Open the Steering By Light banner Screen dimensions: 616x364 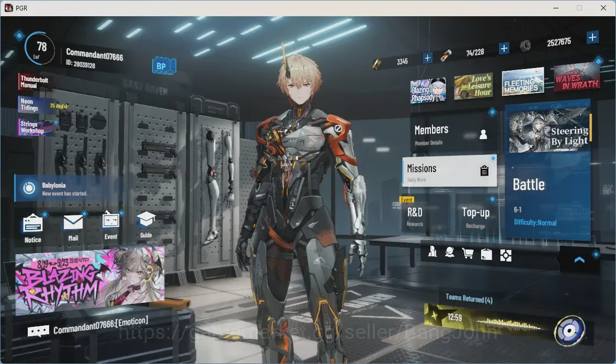pyautogui.click(x=550, y=131)
